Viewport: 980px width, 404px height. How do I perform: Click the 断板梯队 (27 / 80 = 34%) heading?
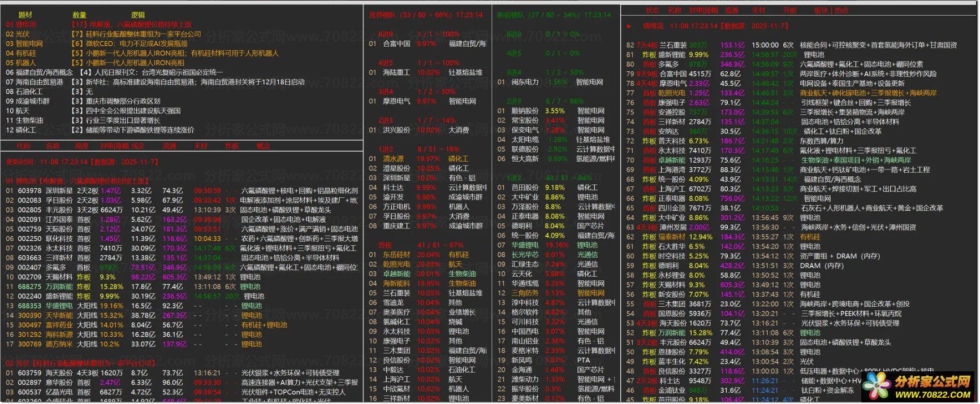coord(554,15)
